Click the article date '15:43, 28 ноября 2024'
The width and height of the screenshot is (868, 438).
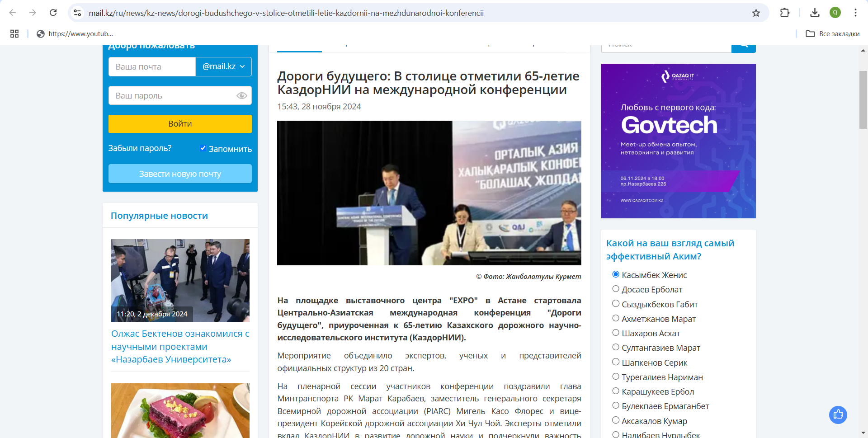[319, 106]
